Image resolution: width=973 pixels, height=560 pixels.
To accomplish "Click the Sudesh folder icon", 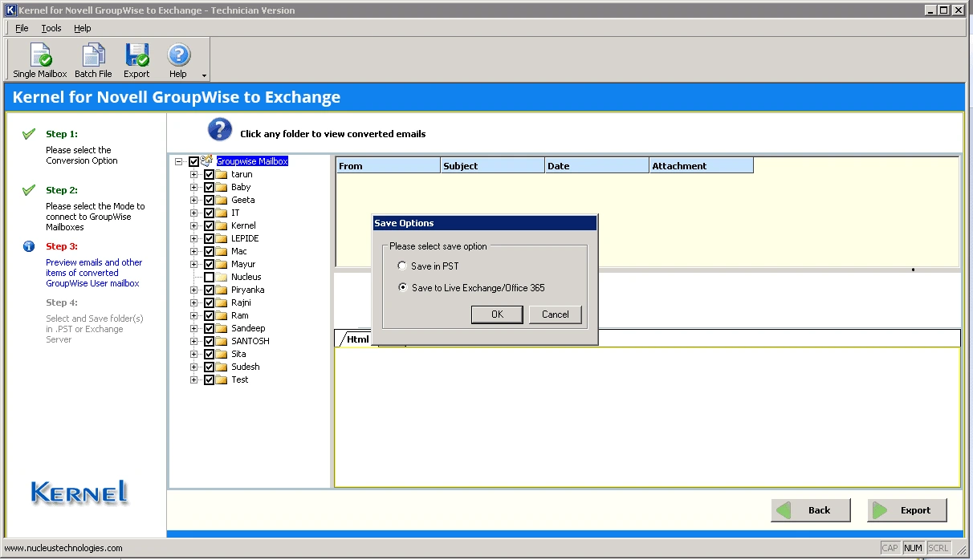I will (222, 367).
